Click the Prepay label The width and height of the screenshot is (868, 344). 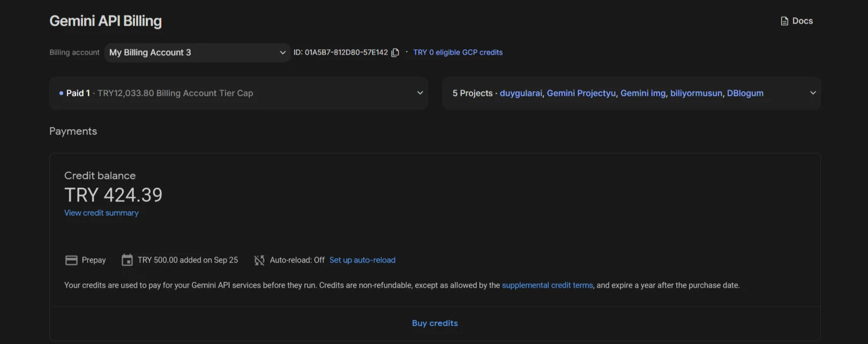(94, 260)
